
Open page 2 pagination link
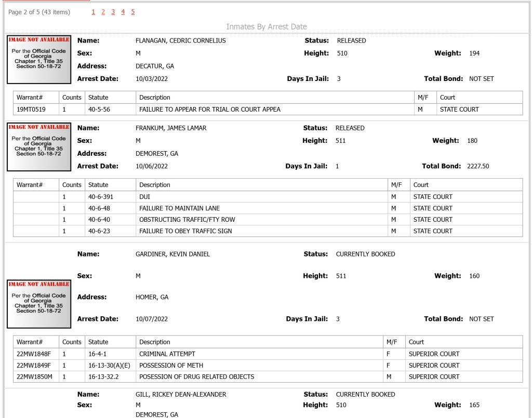(x=103, y=12)
